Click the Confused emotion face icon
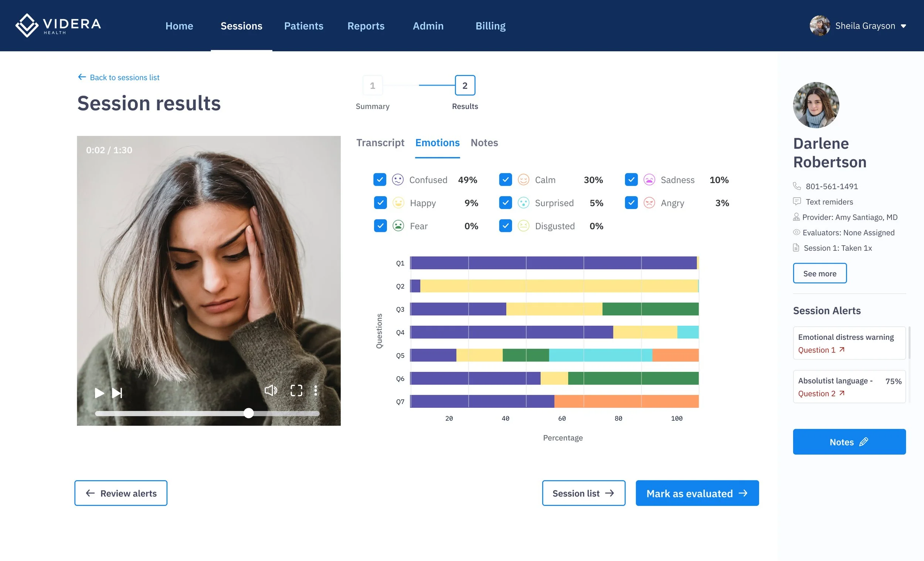Screen dimensions: 924x561 tap(397, 180)
